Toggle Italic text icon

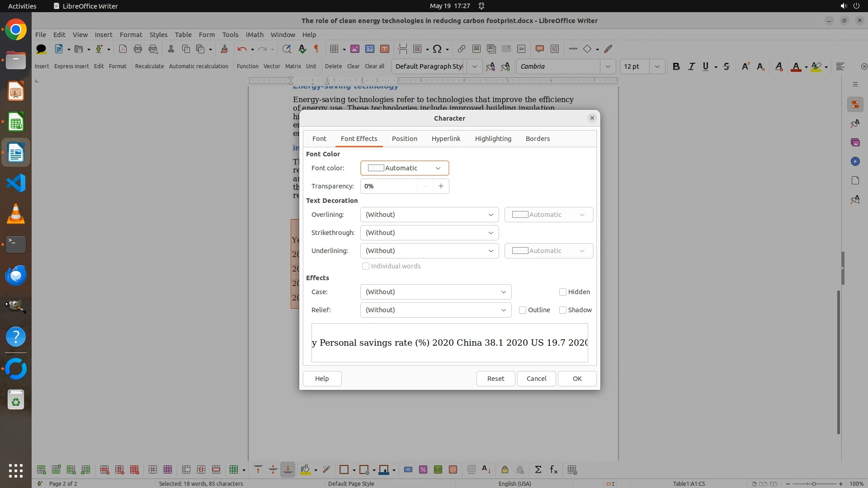(x=691, y=66)
